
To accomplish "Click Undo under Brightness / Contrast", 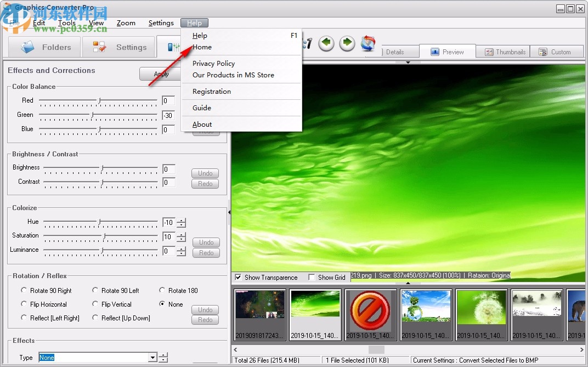I will pyautogui.click(x=205, y=173).
